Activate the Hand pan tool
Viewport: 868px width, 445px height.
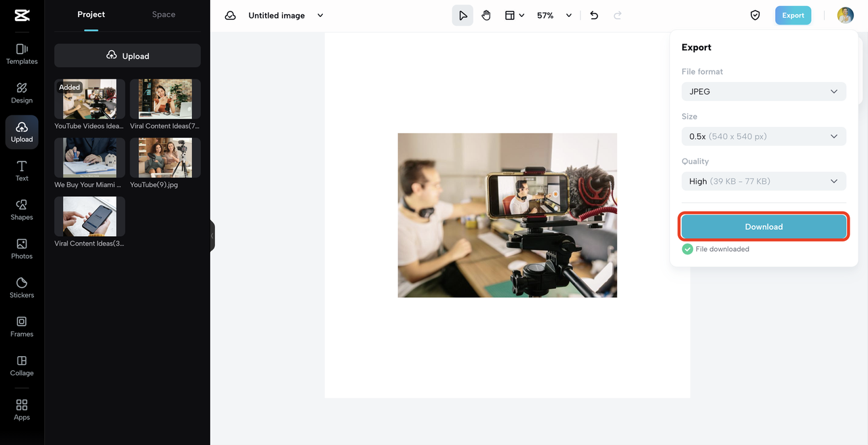tap(486, 15)
